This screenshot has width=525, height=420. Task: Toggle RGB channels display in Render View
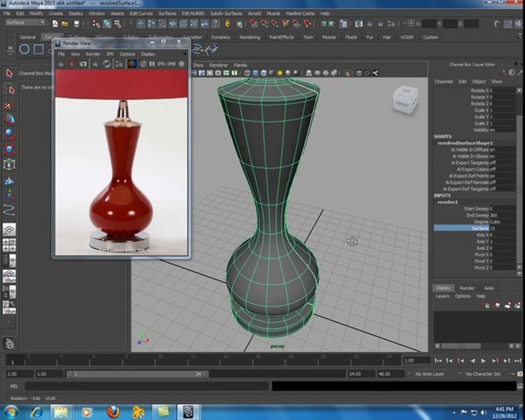click(132, 64)
